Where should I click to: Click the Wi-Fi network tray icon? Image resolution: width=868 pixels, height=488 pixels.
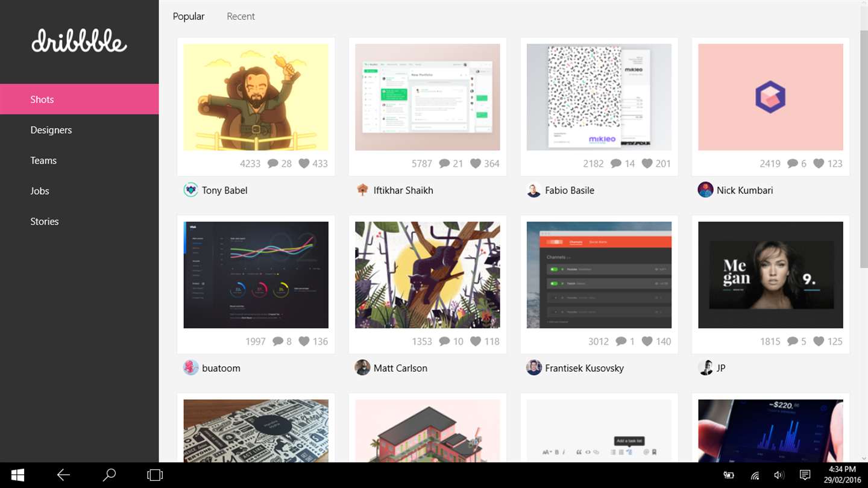click(754, 475)
